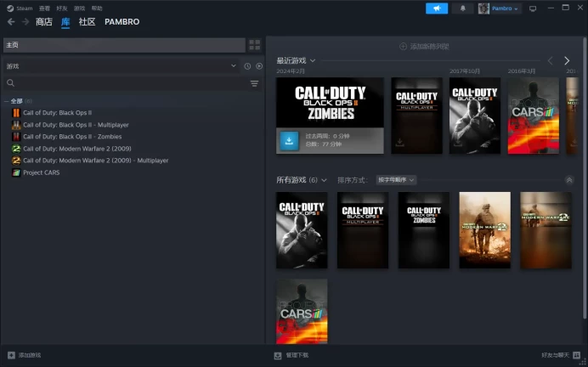Open the notifications bell

tap(463, 8)
